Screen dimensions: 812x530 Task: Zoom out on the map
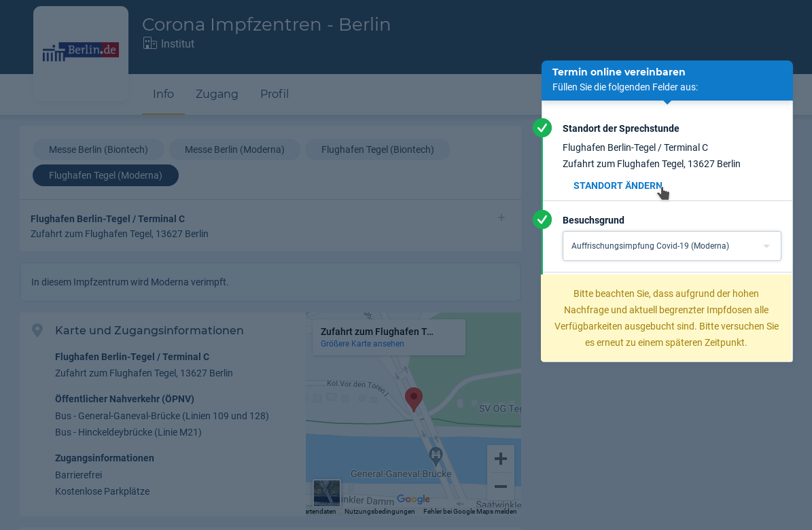[500, 487]
